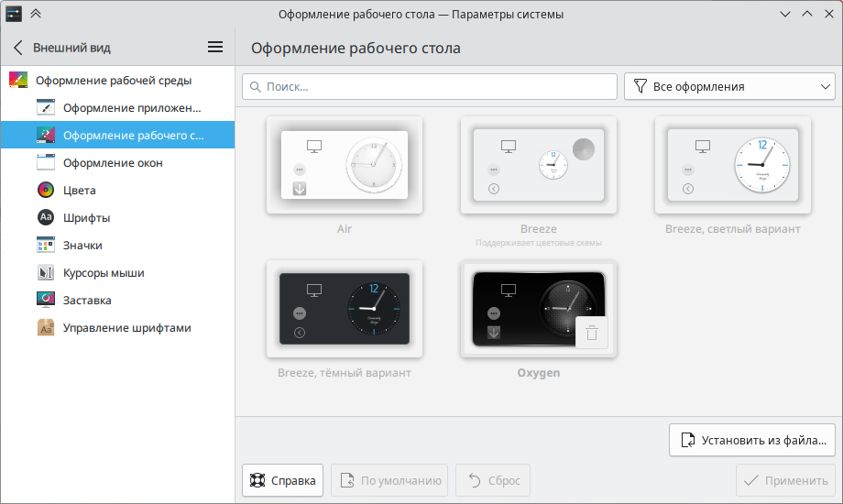Delete the Oxygen theme with trash icon
The width and height of the screenshot is (843, 504).
point(591,333)
